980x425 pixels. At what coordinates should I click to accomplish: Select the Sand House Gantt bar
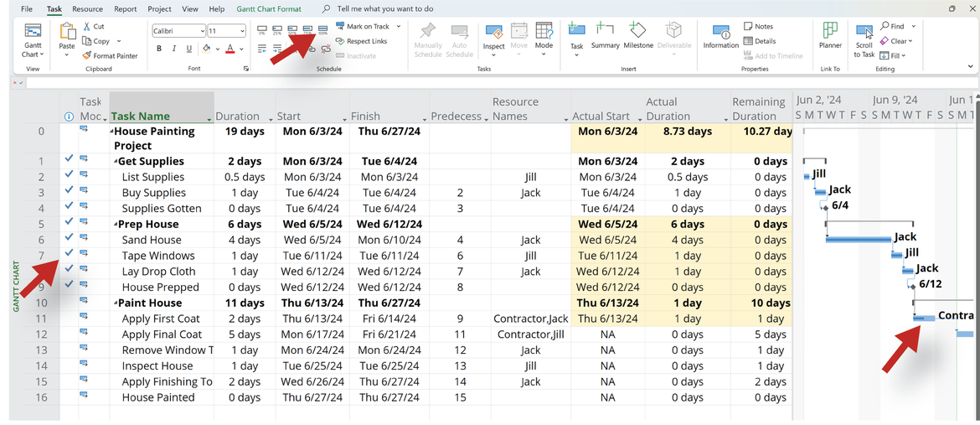click(x=858, y=240)
